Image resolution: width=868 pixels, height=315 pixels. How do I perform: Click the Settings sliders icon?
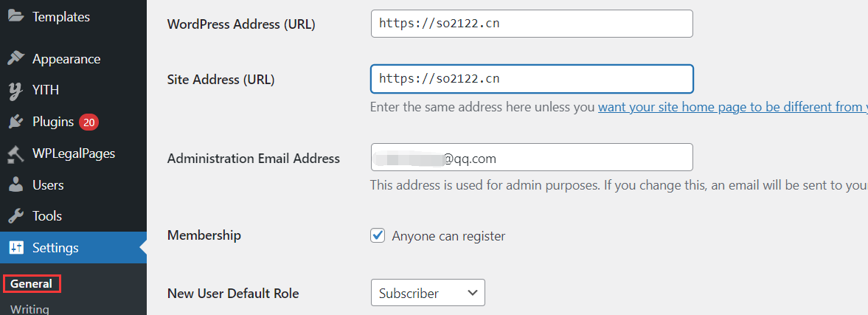[15, 248]
